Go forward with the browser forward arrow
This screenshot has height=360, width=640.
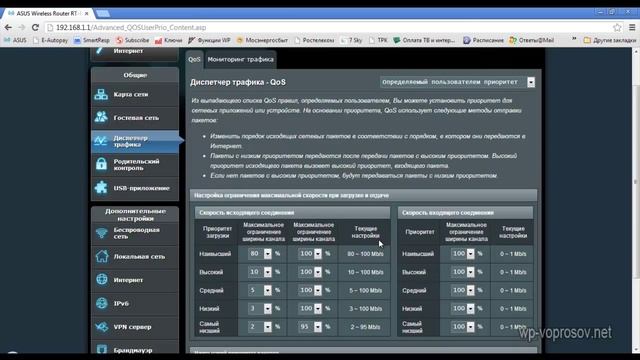(22, 27)
